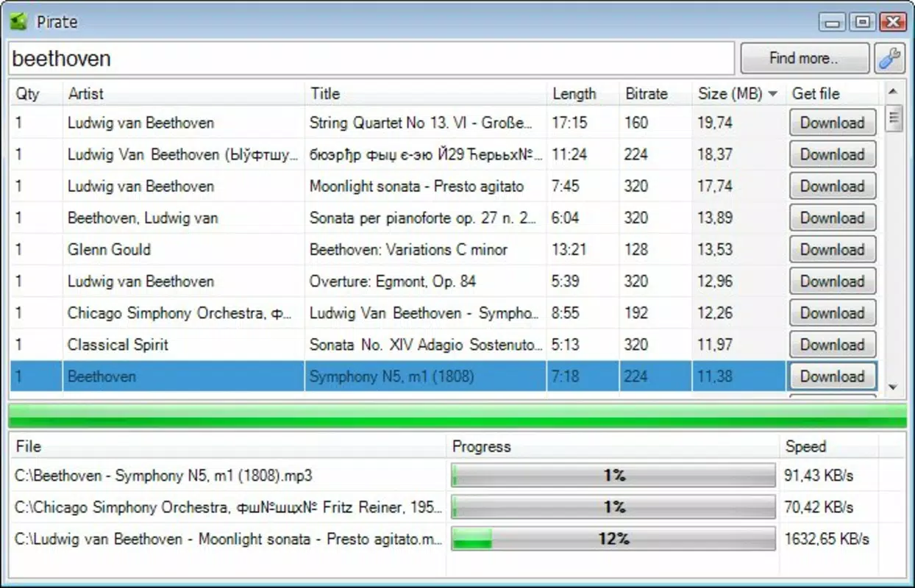Maximize the Pirate window
915x588 pixels.
coord(862,22)
